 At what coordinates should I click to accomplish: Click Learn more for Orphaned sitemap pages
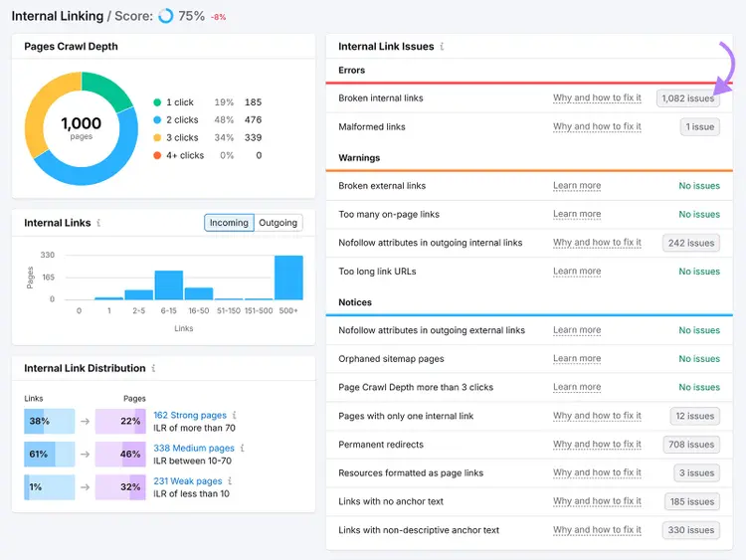pos(577,359)
